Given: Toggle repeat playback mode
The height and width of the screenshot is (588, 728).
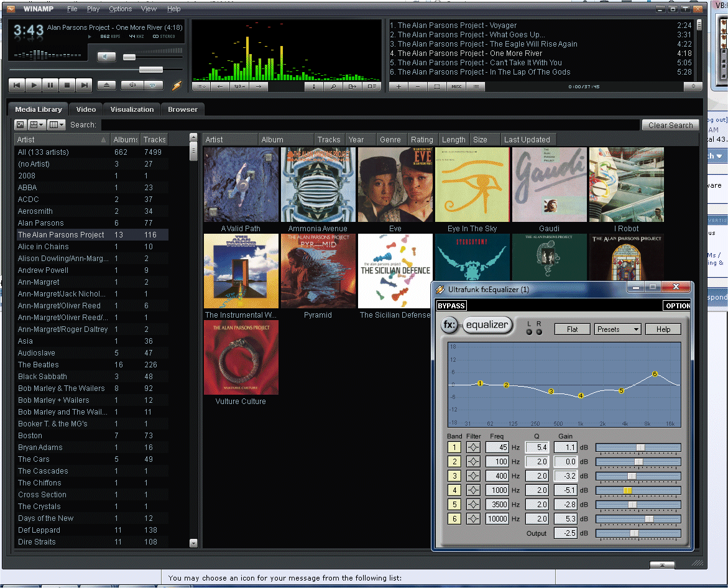Looking at the screenshot, I should 153,85.
